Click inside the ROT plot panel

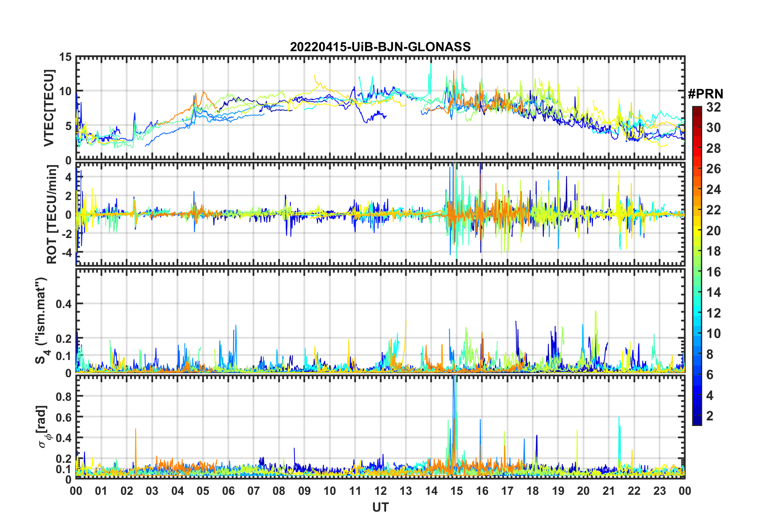tap(380, 214)
